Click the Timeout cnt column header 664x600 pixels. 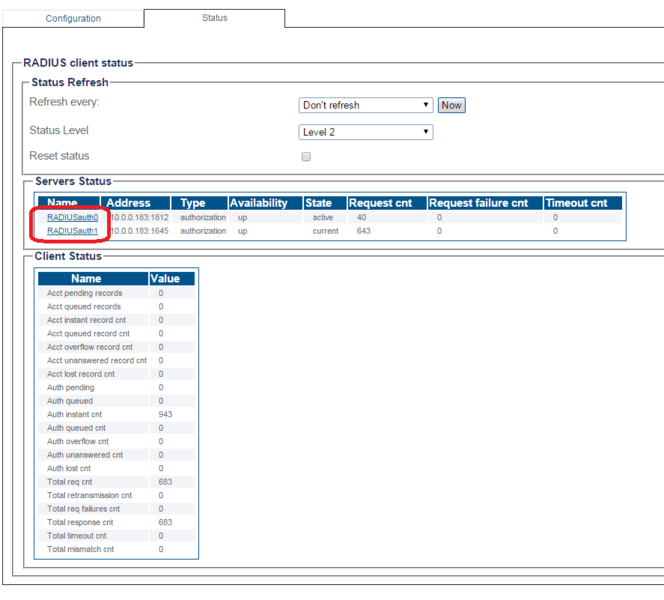coord(583,203)
